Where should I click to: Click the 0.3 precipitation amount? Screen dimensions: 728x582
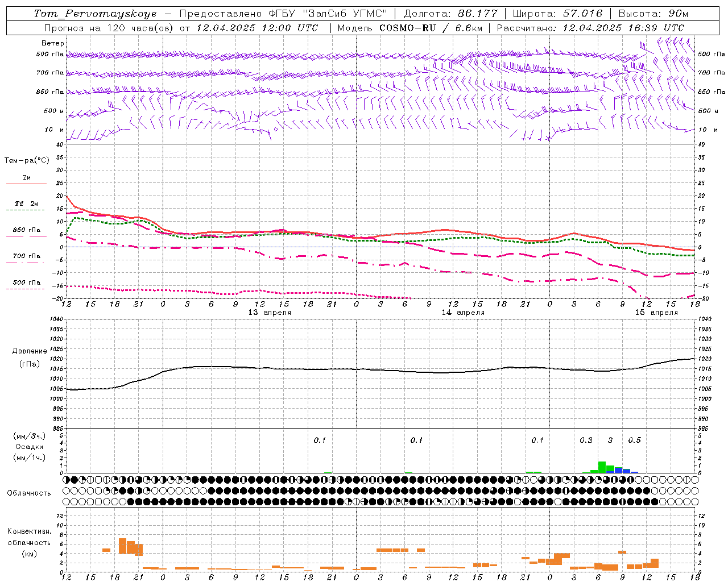click(x=586, y=440)
